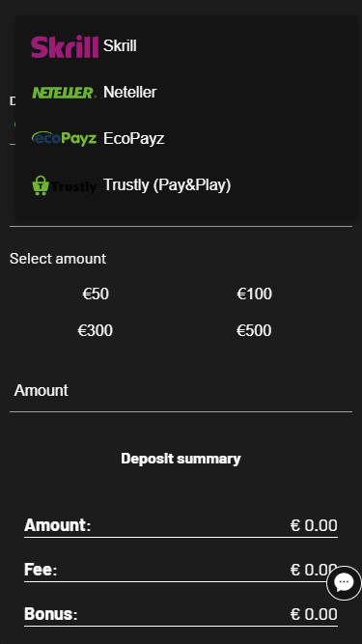362x644 pixels.
Task: Focus the Amount input field
Action: [181, 391]
